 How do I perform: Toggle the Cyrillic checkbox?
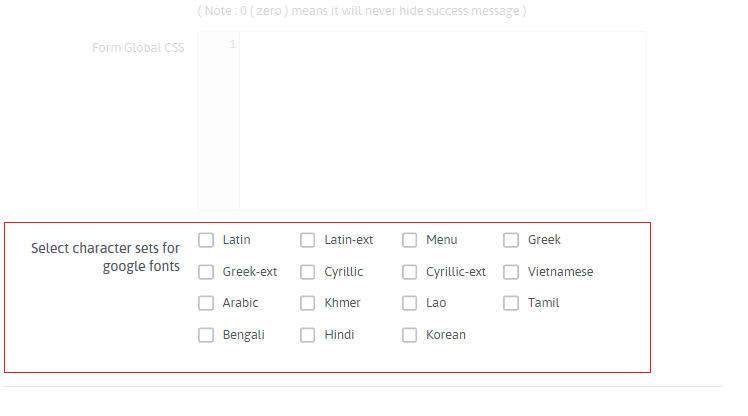tap(308, 272)
